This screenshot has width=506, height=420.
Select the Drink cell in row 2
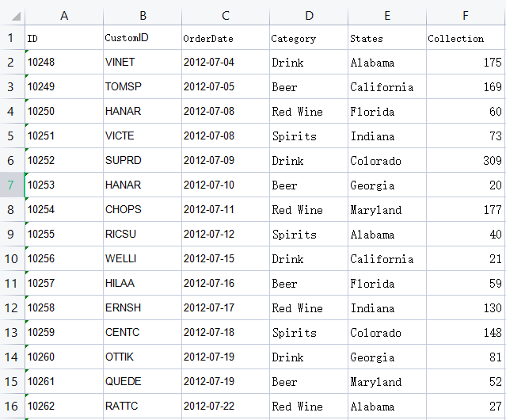[309, 62]
